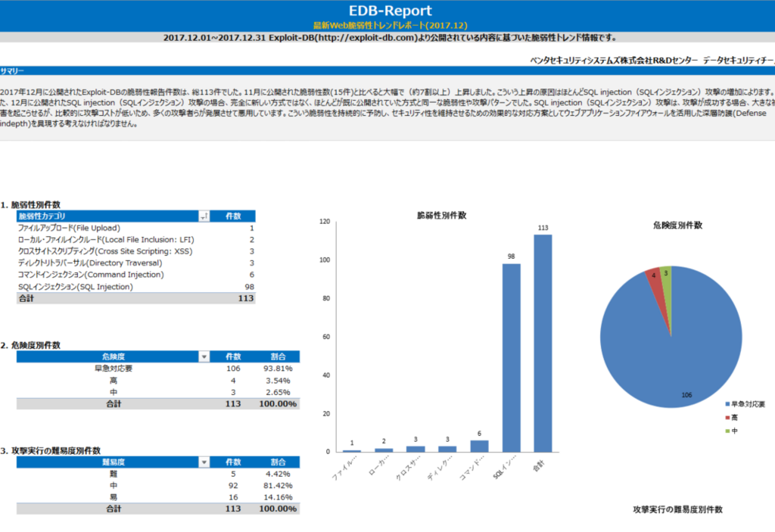Click the EDB-Report title

tap(391, 11)
